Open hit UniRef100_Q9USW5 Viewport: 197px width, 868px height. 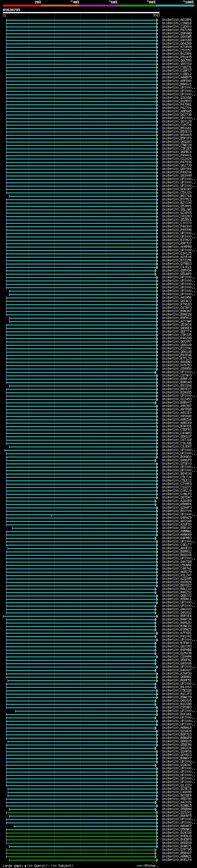click(177, 37)
